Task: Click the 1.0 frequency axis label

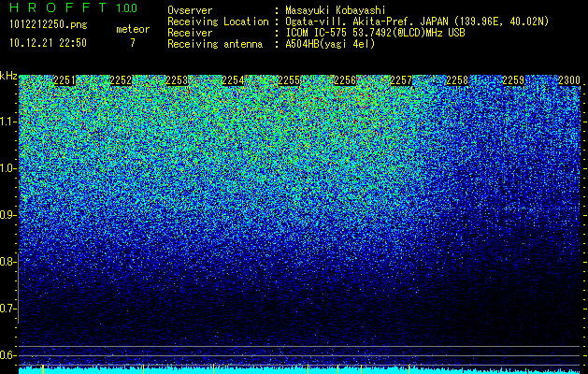Action: click(x=7, y=168)
